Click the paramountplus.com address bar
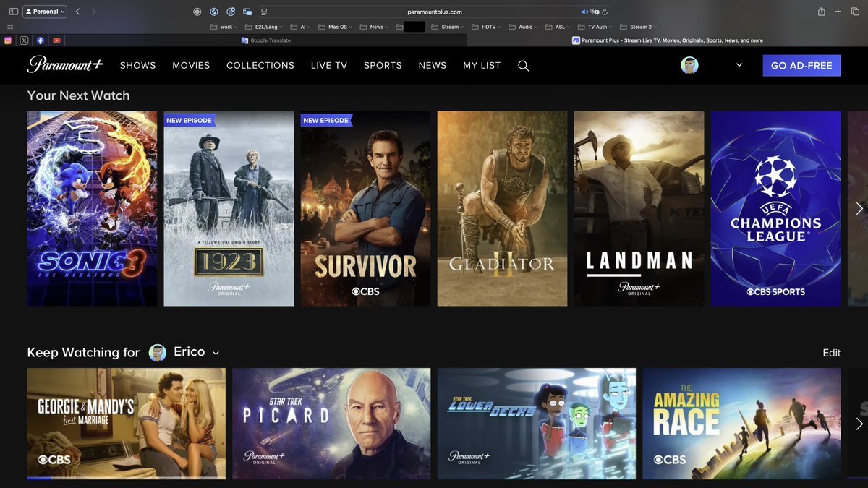The height and width of the screenshot is (488, 868). coord(434,12)
